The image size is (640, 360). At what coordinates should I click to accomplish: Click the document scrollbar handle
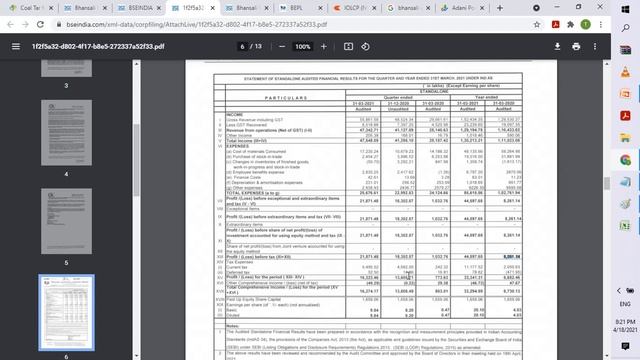(607, 184)
